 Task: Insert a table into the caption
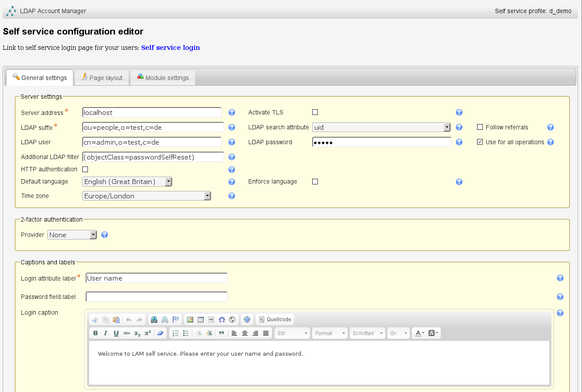201,319
